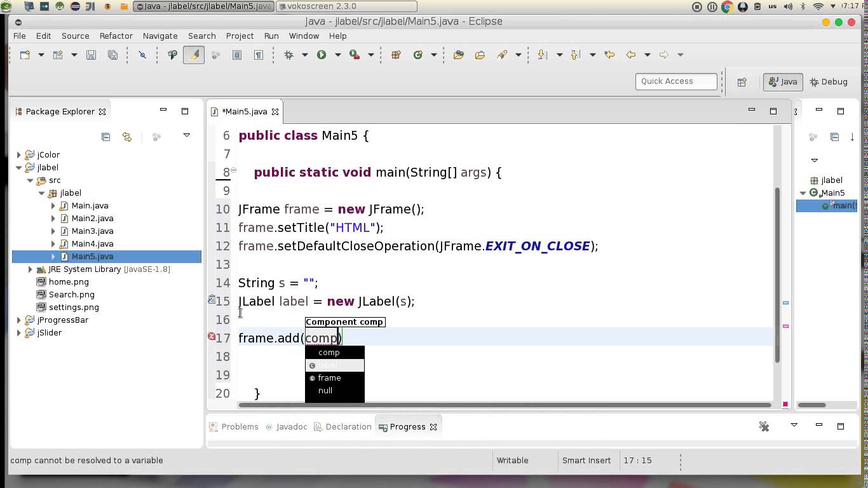Open the Debug perspective button
Viewport: 868px width, 488px height.
(x=829, y=81)
